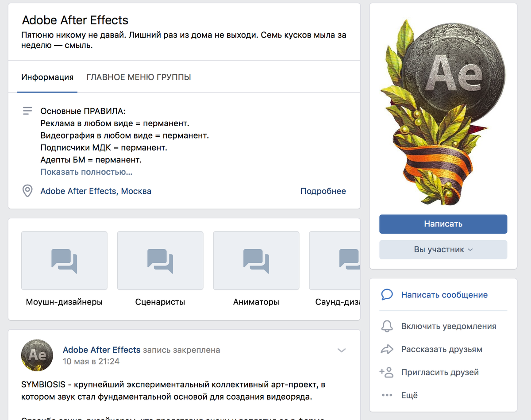Click the Моушн-дизайнеры label
This screenshot has width=531, height=420.
click(64, 302)
